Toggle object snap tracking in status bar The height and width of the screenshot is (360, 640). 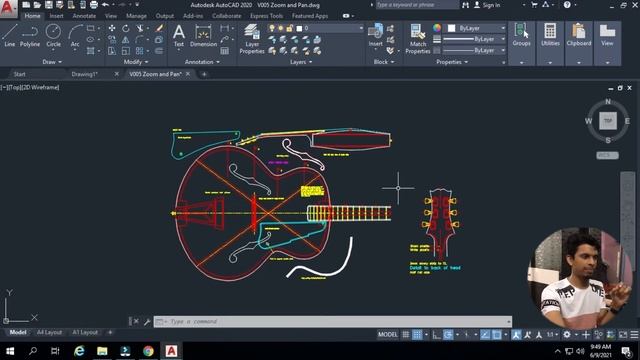485,335
